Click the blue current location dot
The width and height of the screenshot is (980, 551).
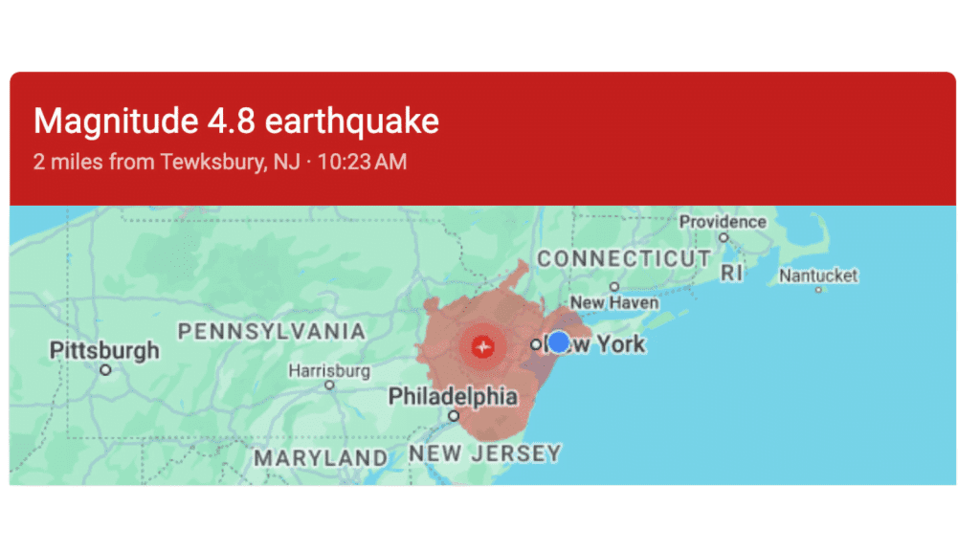[x=559, y=342]
